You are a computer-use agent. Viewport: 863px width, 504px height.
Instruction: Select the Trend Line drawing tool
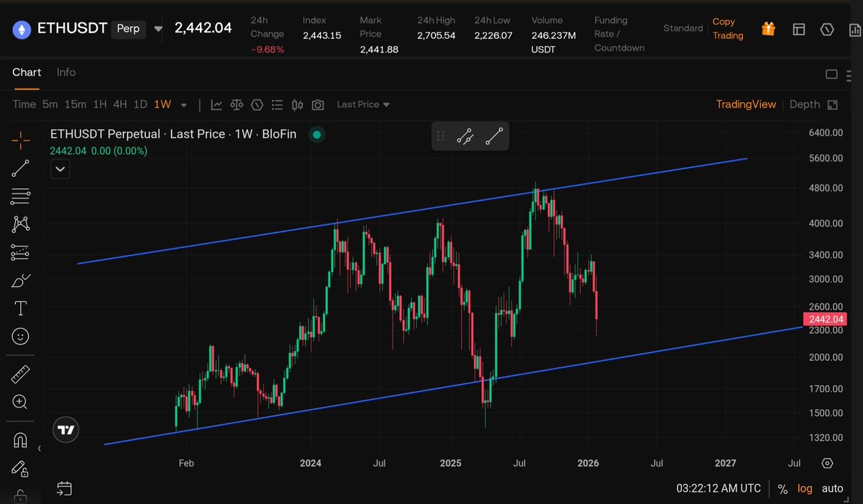19,169
